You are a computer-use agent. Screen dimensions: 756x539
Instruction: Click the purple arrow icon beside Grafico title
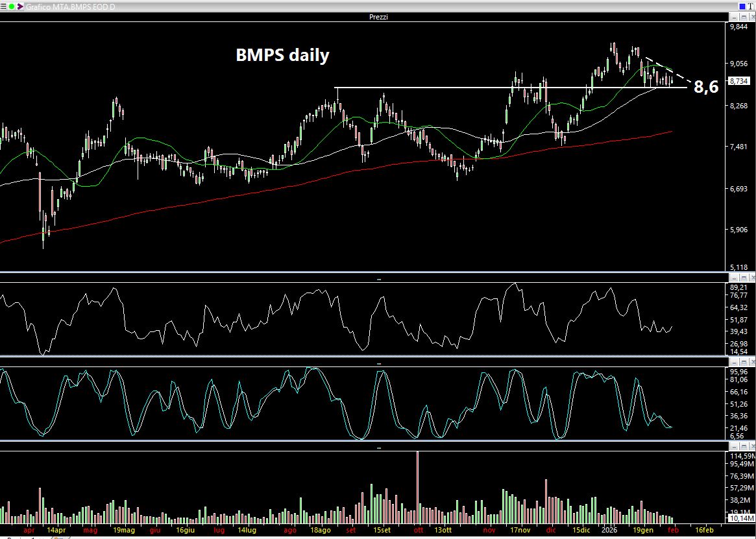tap(20, 6)
